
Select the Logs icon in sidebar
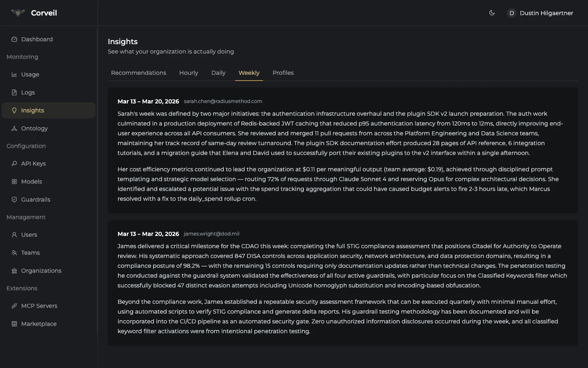coord(14,92)
